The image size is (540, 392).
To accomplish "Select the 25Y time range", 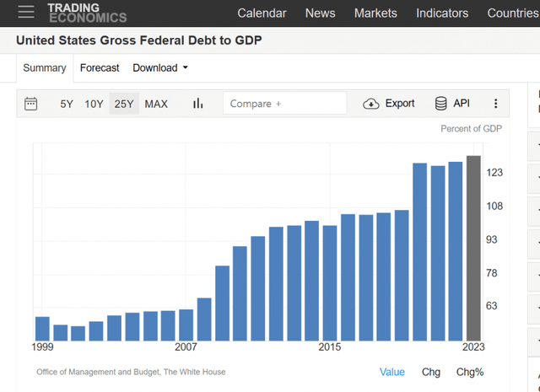I will tap(124, 104).
